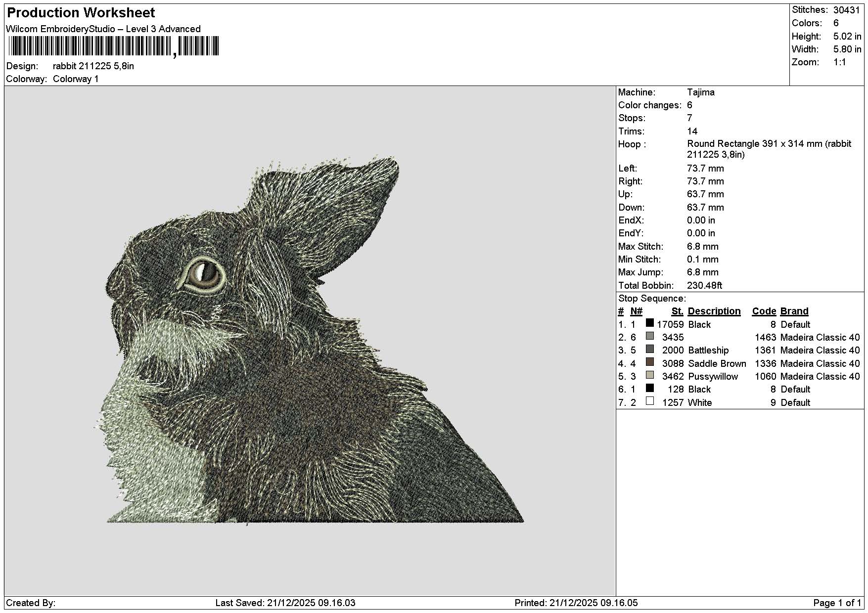Click the Trims value 14

pyautogui.click(x=692, y=131)
